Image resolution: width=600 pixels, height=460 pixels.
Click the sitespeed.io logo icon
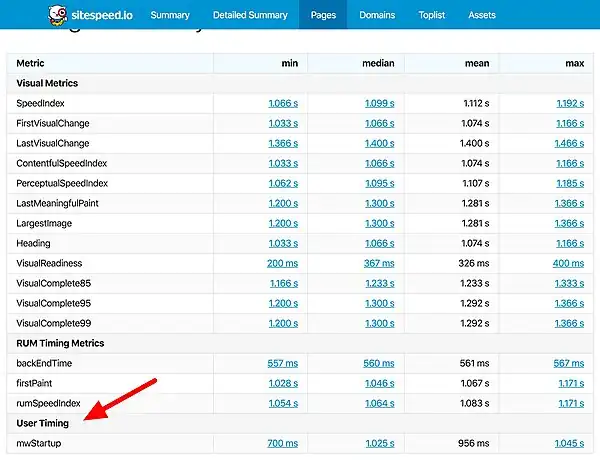click(x=59, y=15)
